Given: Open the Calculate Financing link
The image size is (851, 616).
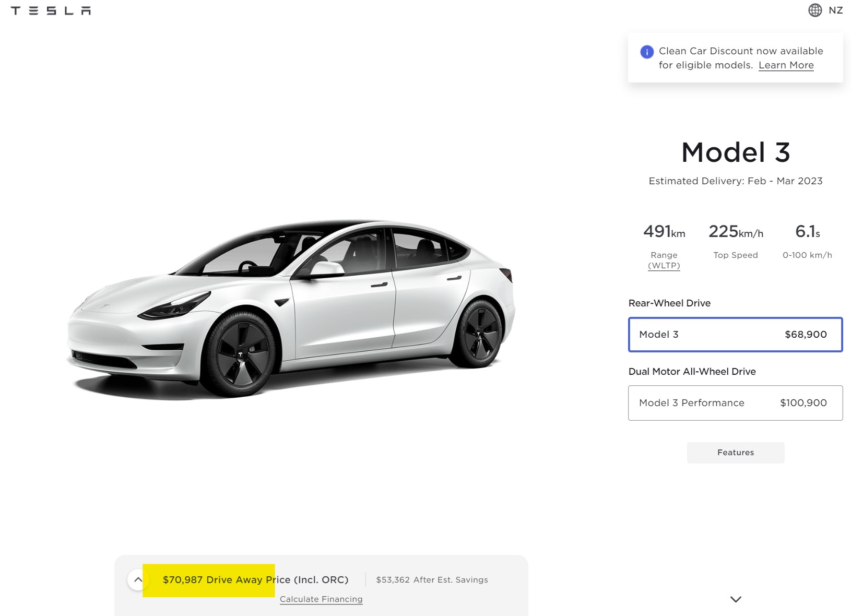Looking at the screenshot, I should coord(321,599).
